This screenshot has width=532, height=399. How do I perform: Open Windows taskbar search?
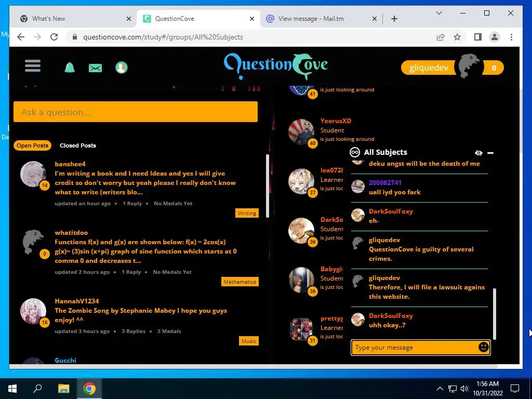tap(37, 388)
